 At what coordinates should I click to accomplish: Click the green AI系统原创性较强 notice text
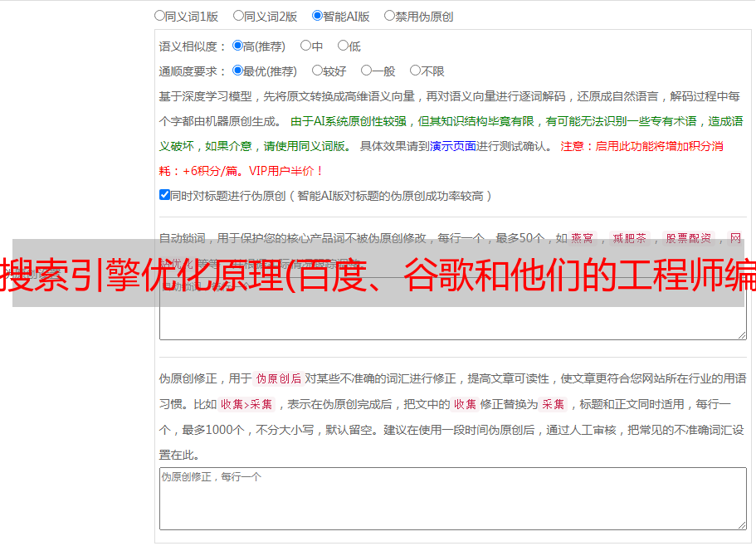(451, 134)
